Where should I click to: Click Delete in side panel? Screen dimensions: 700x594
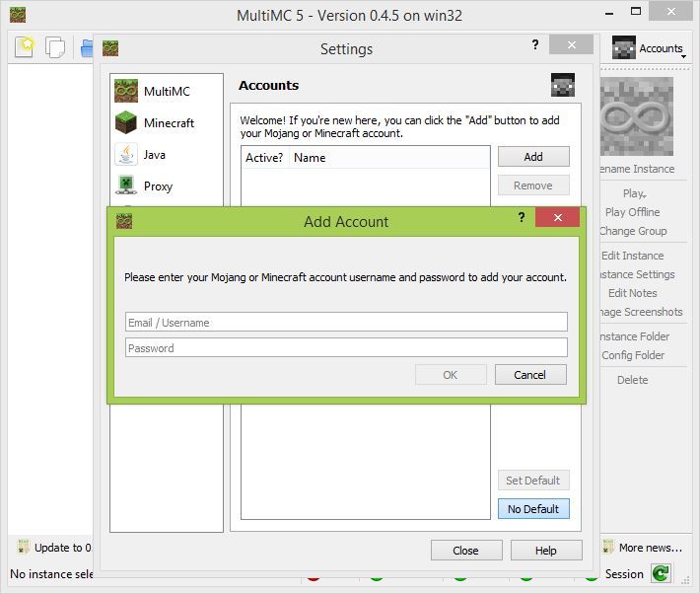tap(633, 380)
